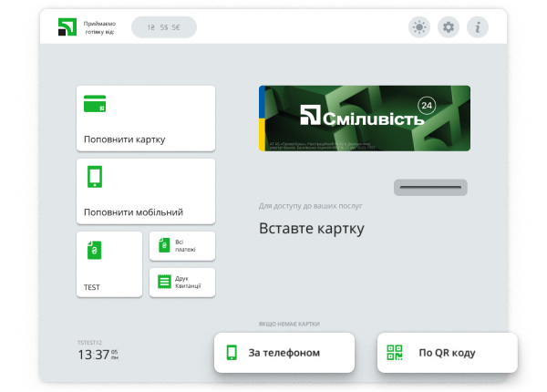547x392 pixels.
Task: Click the card slot graphic
Action: (430, 188)
